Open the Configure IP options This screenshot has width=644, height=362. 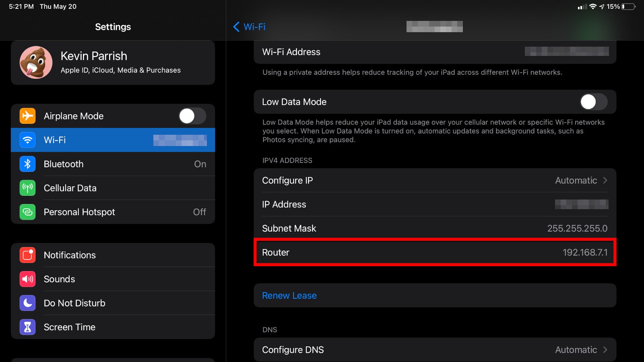click(435, 180)
